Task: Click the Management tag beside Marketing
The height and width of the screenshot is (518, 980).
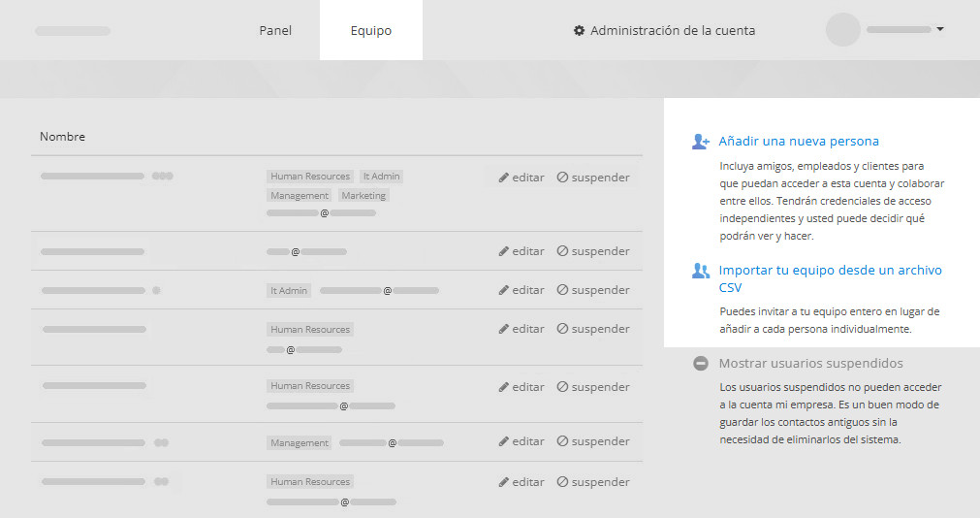Action: click(300, 196)
